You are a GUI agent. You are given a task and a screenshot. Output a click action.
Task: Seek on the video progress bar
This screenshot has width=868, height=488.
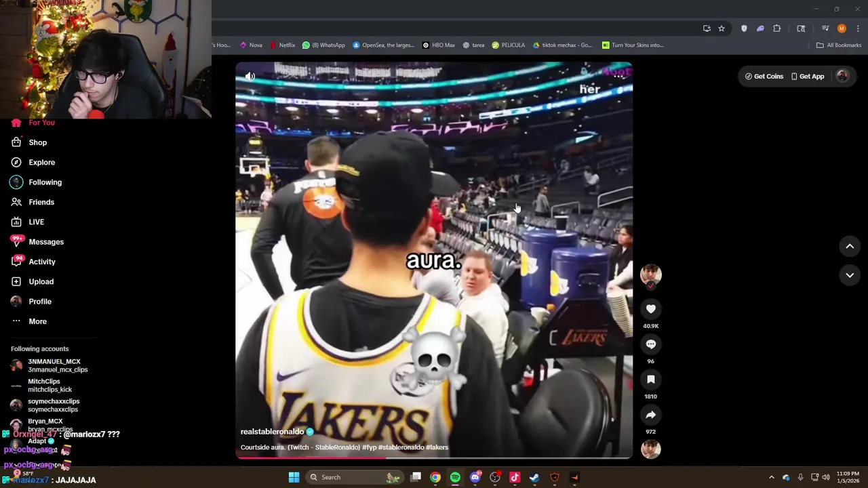click(434, 458)
